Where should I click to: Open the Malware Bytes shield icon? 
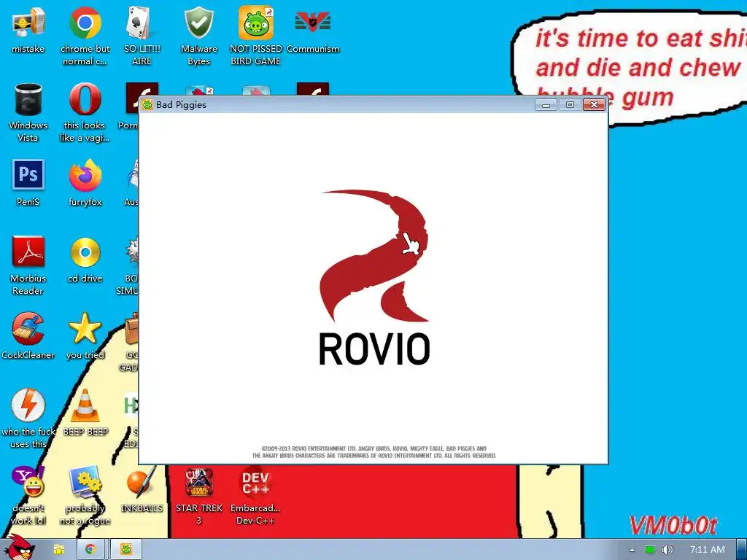(198, 23)
